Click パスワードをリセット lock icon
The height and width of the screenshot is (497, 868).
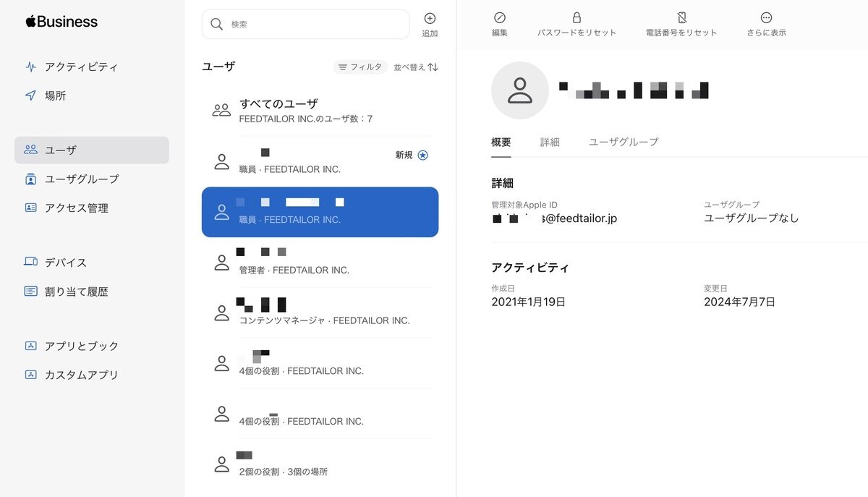point(576,17)
